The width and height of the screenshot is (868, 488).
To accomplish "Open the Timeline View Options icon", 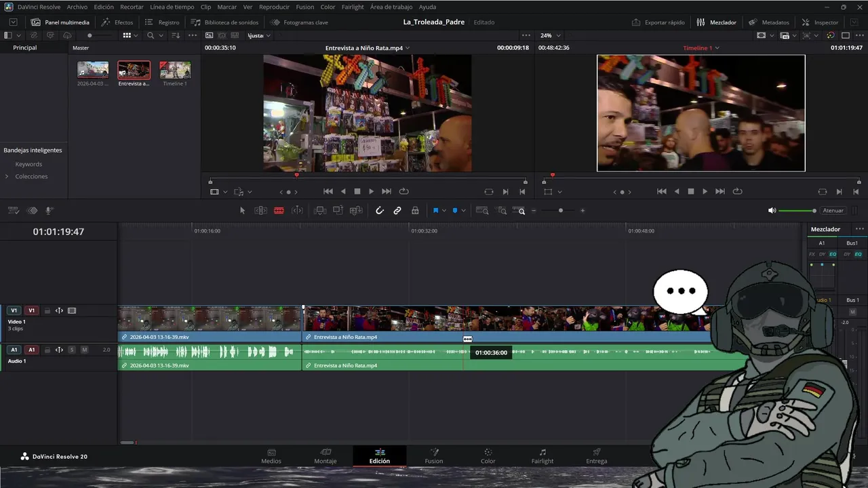I will point(13,211).
